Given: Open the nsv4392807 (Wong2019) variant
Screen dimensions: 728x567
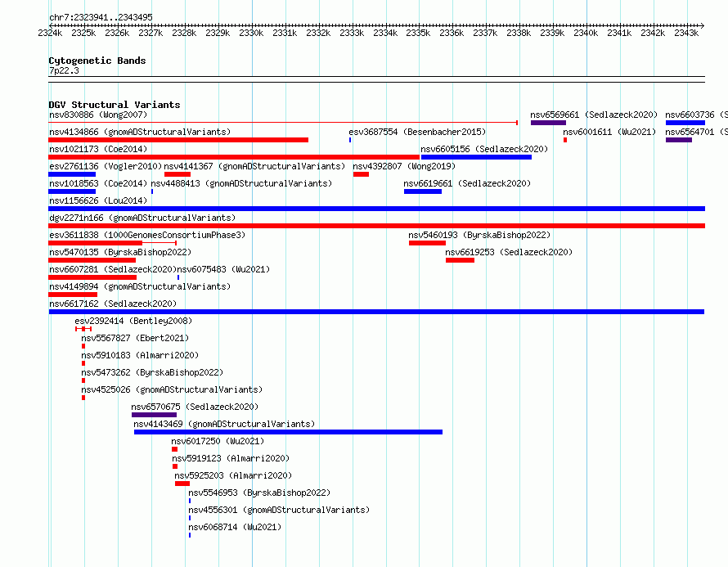Looking at the screenshot, I should (x=404, y=166).
